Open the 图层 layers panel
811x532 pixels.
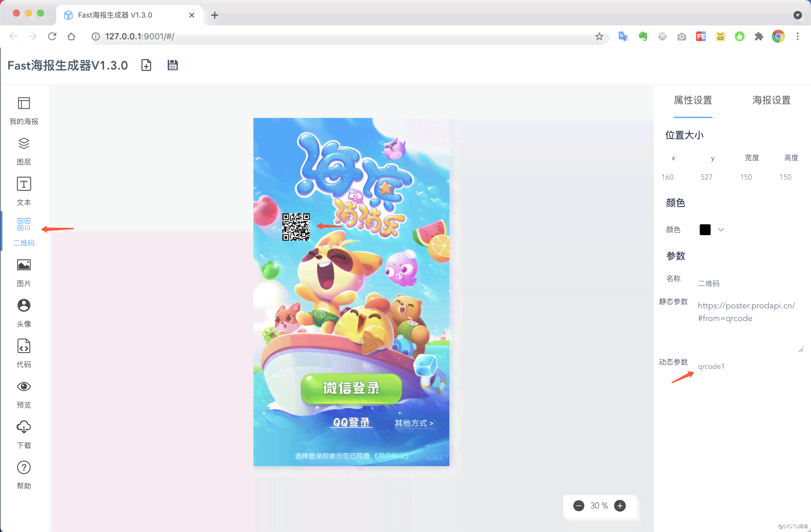[24, 151]
